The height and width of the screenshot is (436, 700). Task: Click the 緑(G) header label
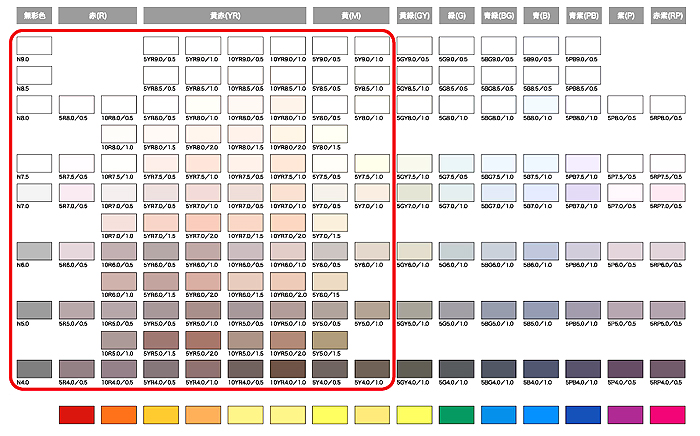click(455, 16)
